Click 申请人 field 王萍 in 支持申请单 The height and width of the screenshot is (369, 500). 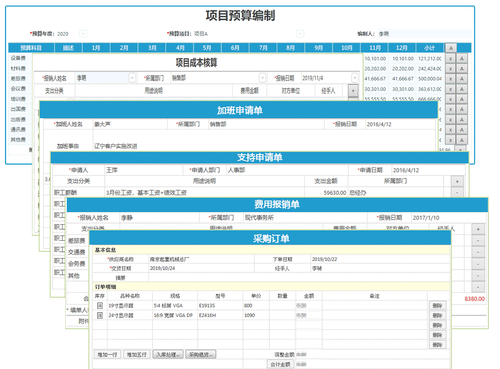[x=144, y=170]
